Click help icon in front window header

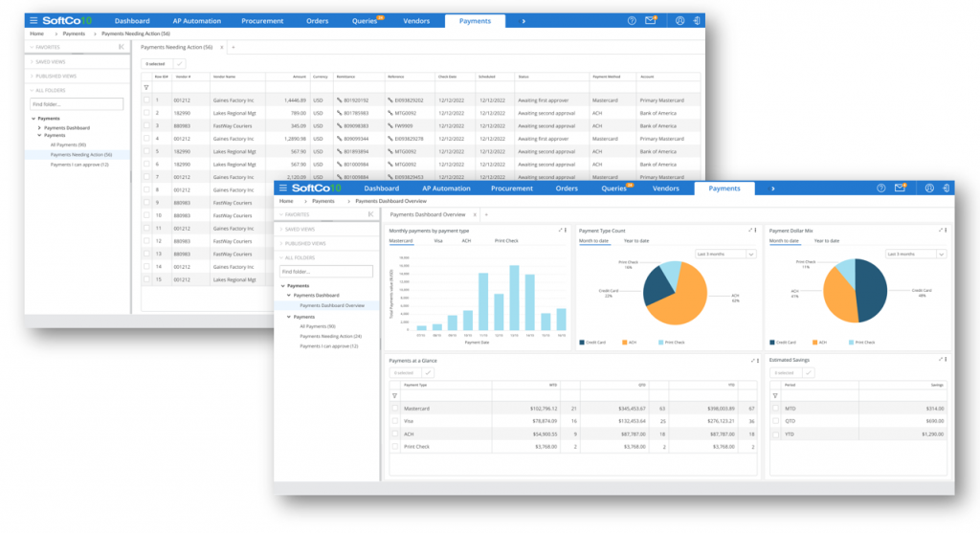880,189
